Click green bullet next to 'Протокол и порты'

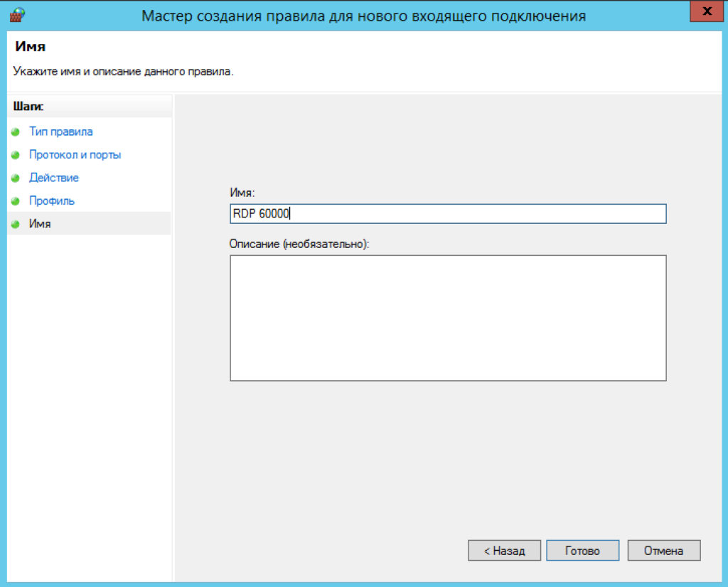pos(16,155)
